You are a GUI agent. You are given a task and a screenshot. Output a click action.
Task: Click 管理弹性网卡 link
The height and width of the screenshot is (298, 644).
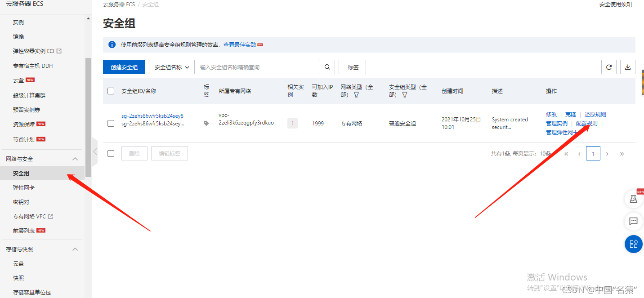[562, 132]
